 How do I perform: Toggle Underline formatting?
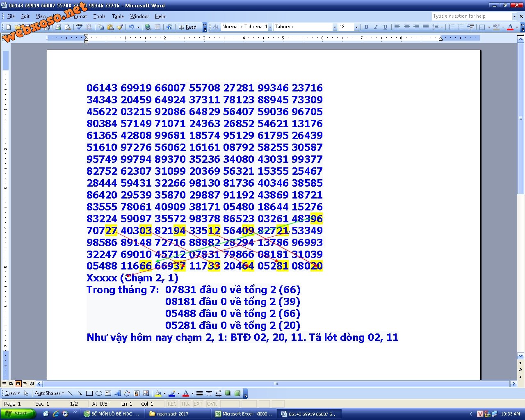point(385,27)
